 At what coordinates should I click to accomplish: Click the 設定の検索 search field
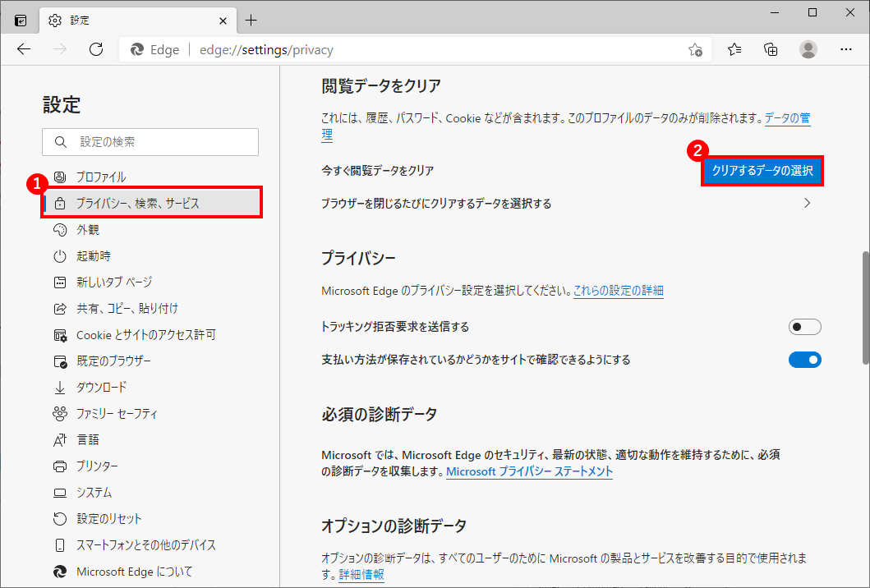150,142
